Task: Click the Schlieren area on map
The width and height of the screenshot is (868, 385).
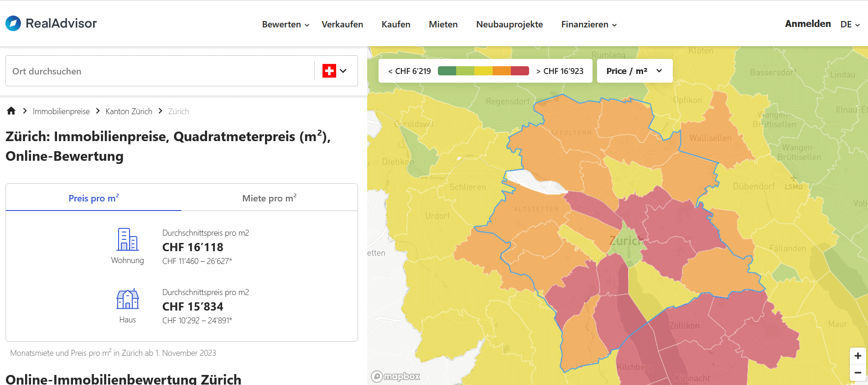Action: [468, 187]
